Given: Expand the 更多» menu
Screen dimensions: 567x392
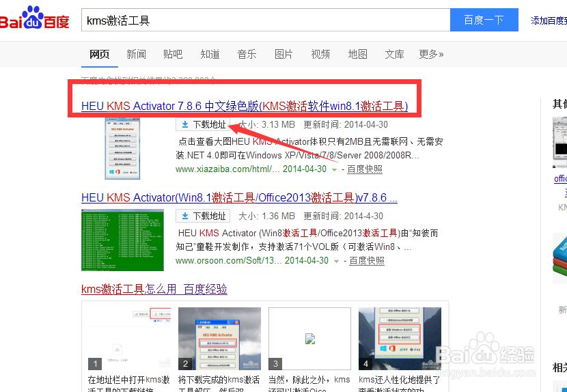Looking at the screenshot, I should 431,54.
